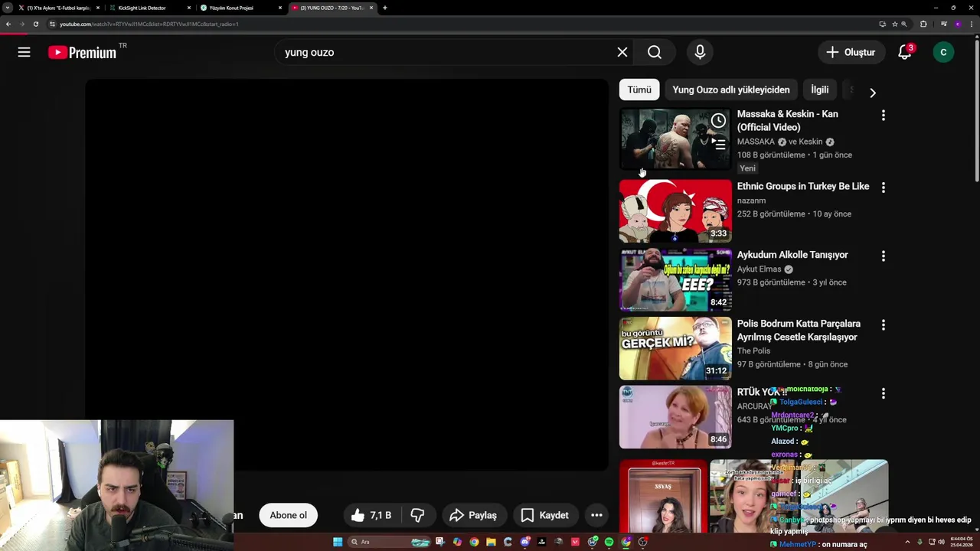
Task: Click the taskbar Ara search box
Action: (389, 542)
